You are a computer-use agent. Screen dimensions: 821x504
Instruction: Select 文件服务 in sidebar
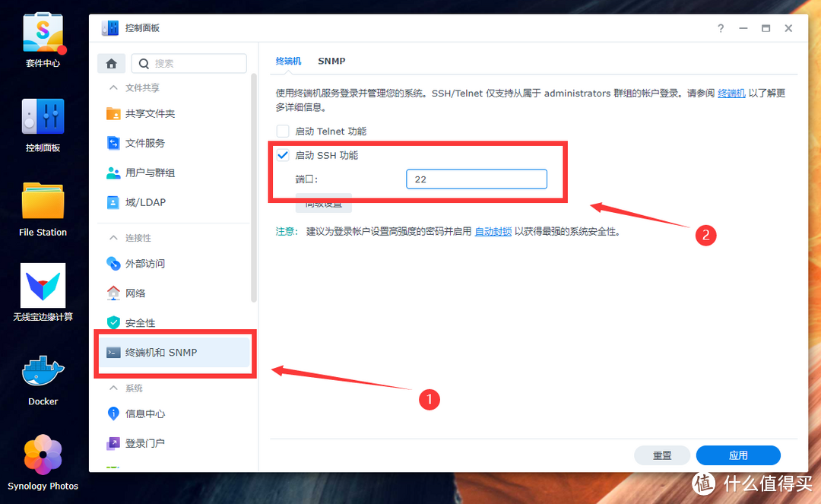pyautogui.click(x=174, y=143)
